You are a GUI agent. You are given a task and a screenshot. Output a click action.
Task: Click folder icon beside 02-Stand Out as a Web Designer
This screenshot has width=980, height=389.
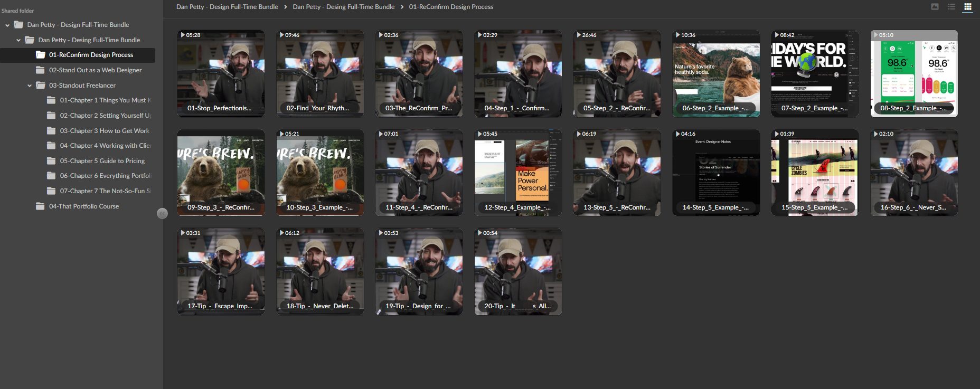point(40,70)
